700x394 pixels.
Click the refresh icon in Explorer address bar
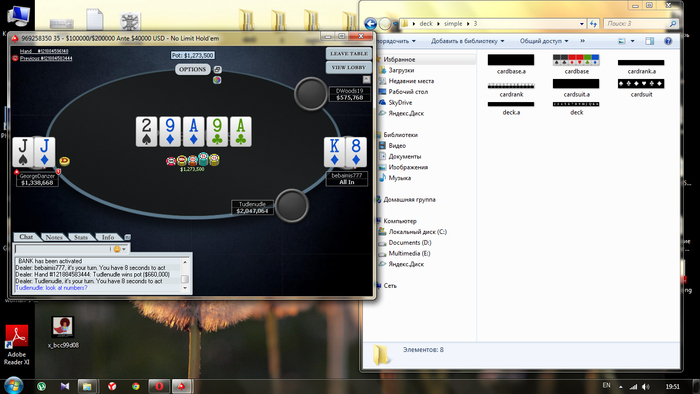[x=593, y=24]
